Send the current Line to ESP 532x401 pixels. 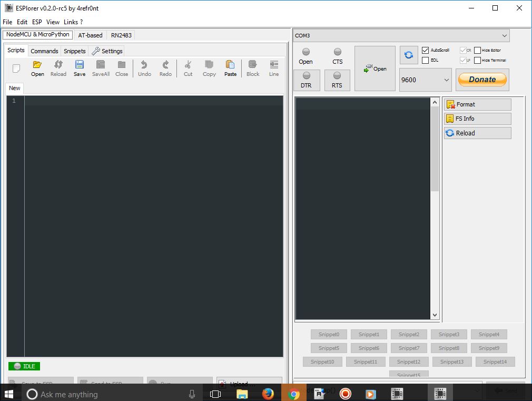coord(274,69)
